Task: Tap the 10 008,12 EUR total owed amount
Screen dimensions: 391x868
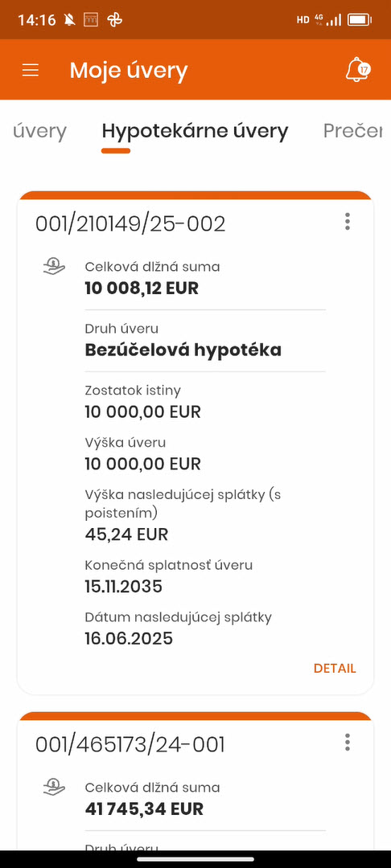Action: click(142, 289)
